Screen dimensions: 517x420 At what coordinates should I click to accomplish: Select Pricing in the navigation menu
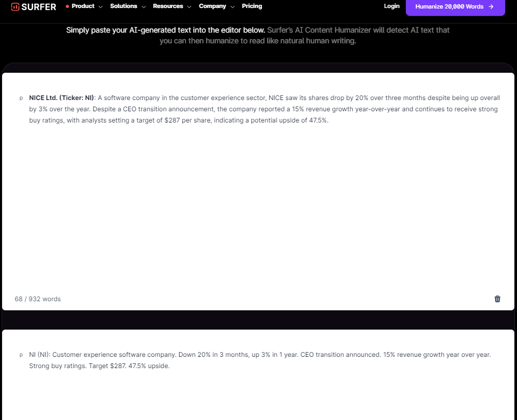(252, 6)
